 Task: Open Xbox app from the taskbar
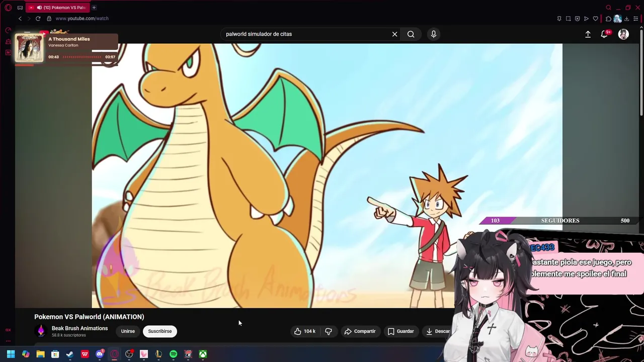[x=203, y=354]
